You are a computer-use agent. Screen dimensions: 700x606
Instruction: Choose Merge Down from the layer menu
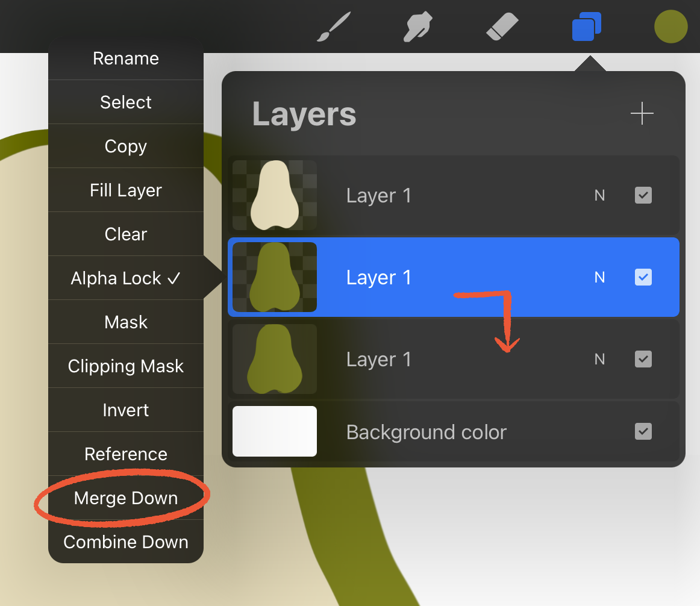tap(126, 498)
